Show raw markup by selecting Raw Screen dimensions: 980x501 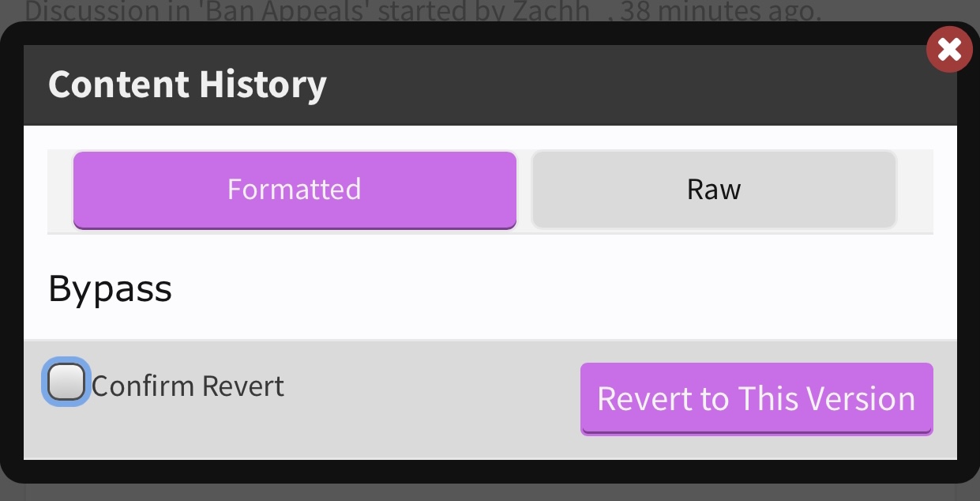[714, 190]
